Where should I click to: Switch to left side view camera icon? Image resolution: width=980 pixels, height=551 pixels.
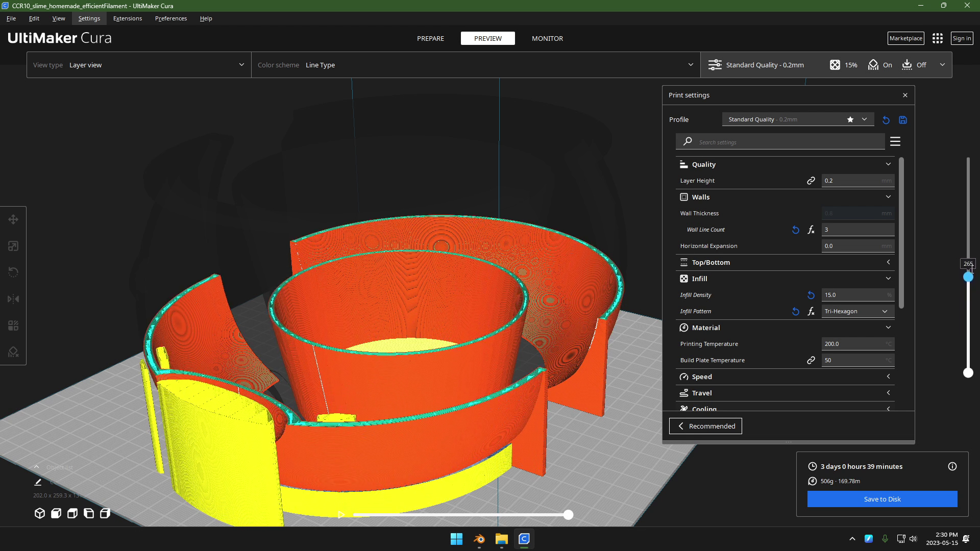(89, 513)
